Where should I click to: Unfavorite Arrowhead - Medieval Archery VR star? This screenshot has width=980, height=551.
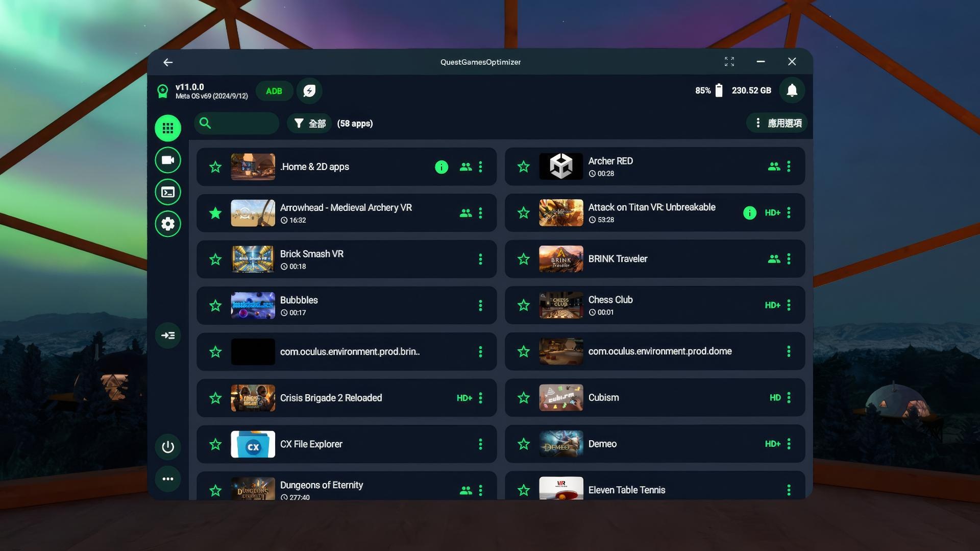[x=215, y=213]
